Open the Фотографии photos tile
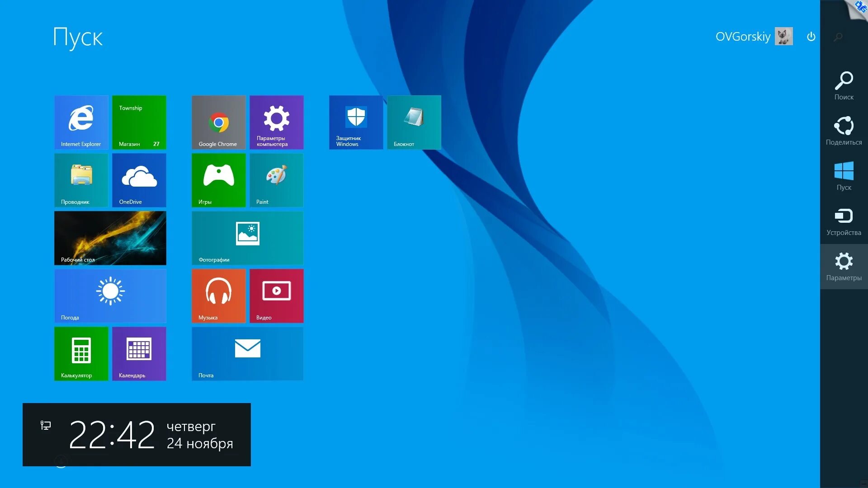The width and height of the screenshot is (868, 488). click(x=248, y=238)
